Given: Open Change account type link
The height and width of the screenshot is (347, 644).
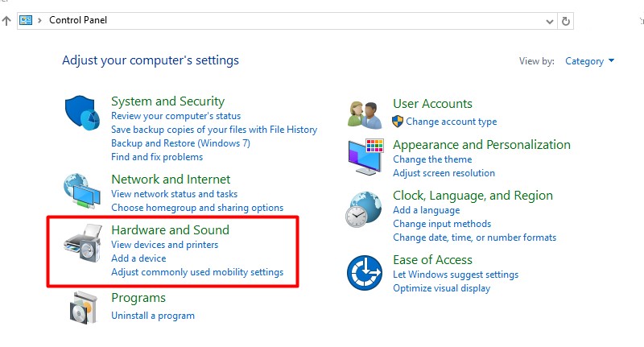Looking at the screenshot, I should tap(451, 122).
